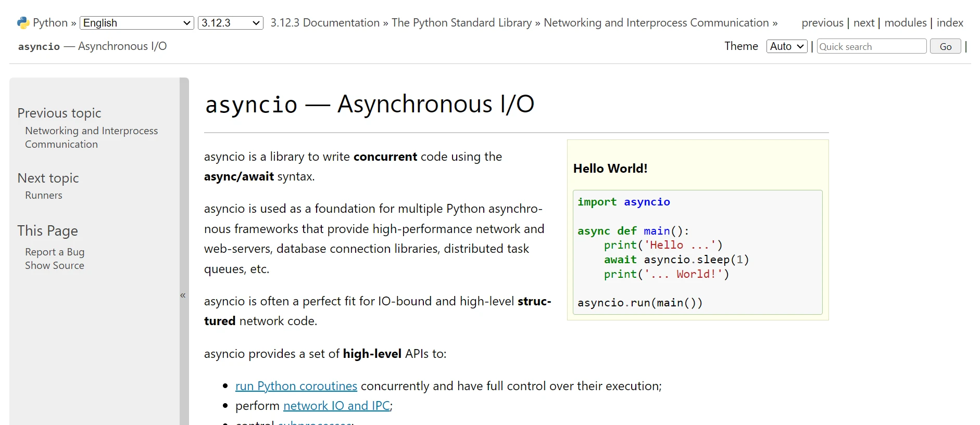
Task: Open the modules index link
Action: pyautogui.click(x=906, y=23)
